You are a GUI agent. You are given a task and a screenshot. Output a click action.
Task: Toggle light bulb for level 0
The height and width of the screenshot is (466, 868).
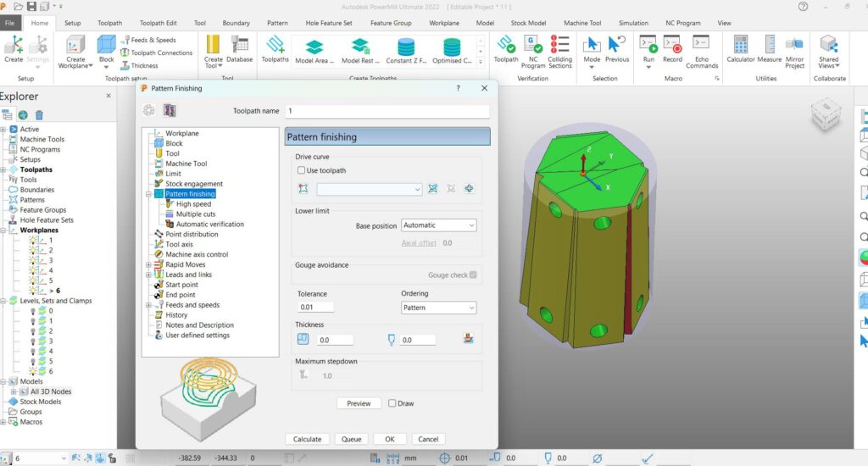(33, 311)
